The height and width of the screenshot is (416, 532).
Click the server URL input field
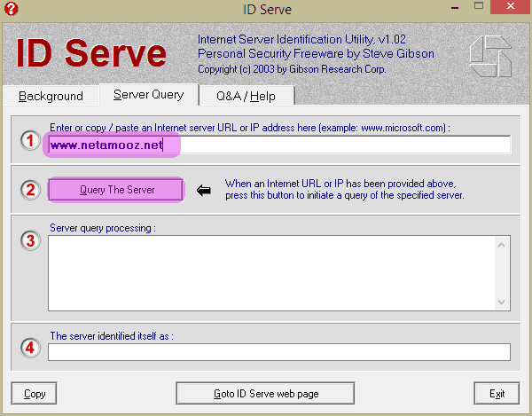coord(279,145)
